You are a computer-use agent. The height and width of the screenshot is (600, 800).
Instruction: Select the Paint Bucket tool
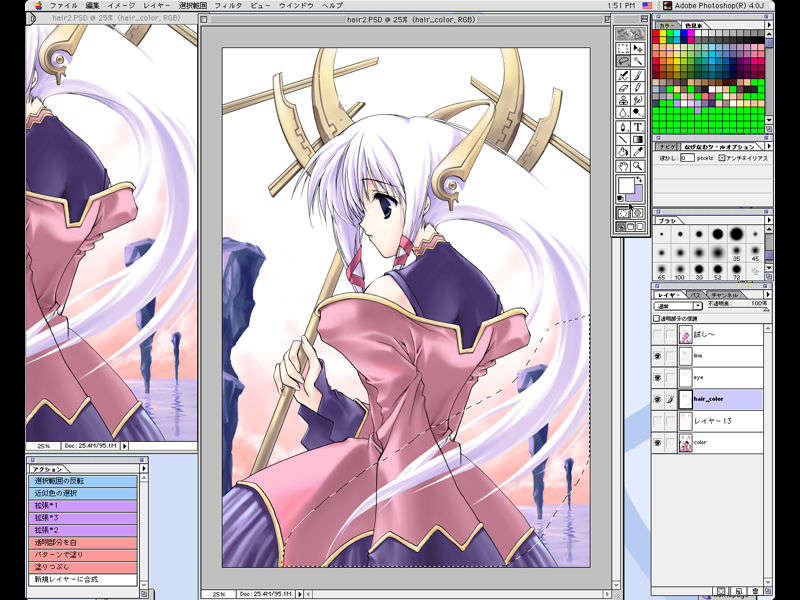[x=622, y=152]
